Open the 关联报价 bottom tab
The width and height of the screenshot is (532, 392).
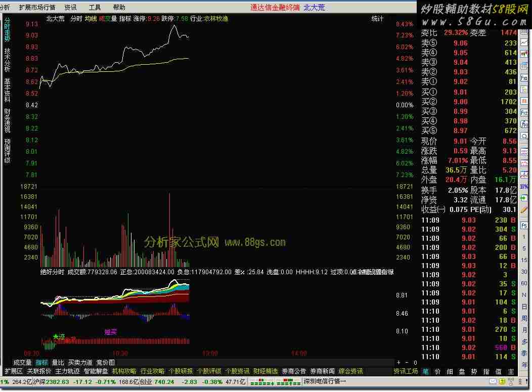pos(39,371)
